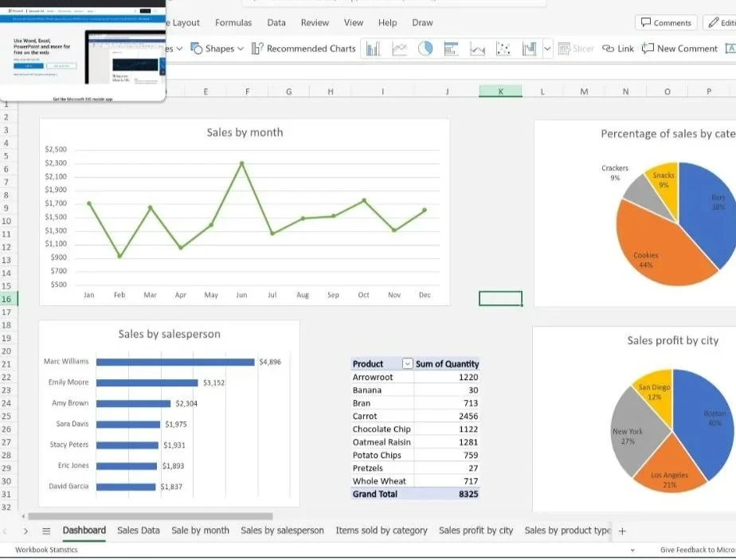Add a New Comment
This screenshot has height=560, width=736.
[x=679, y=49]
